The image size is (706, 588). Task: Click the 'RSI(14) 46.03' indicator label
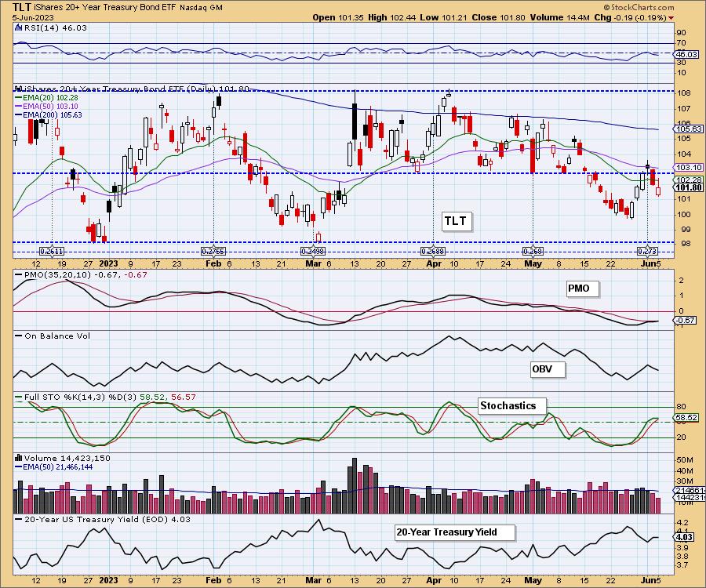point(56,27)
